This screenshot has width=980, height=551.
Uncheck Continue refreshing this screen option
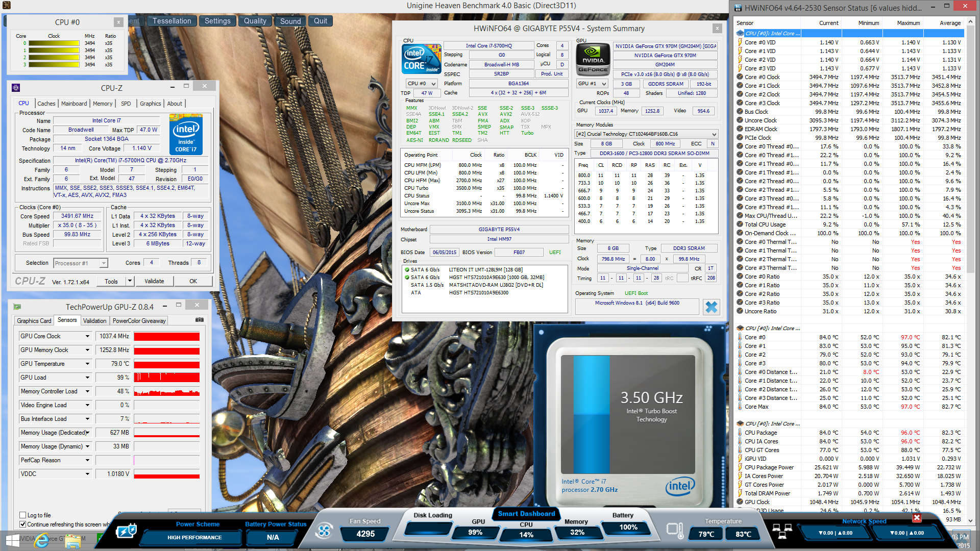[x=23, y=524]
